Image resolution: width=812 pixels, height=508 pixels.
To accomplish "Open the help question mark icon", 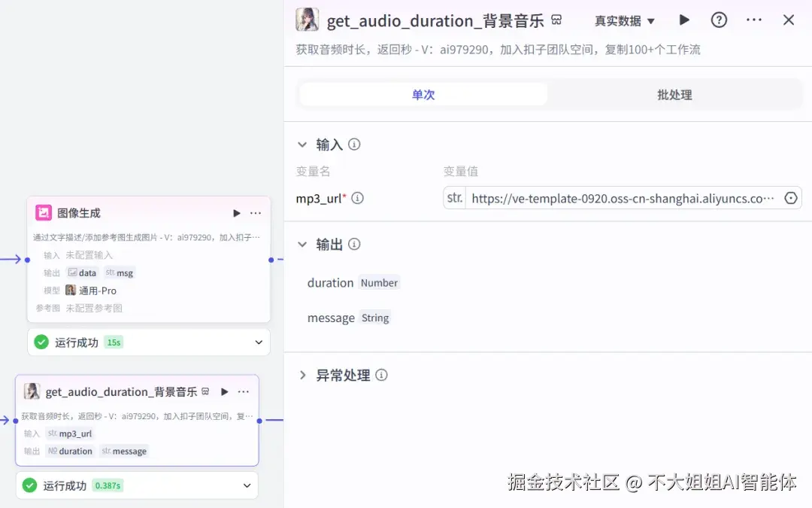I will pos(719,20).
